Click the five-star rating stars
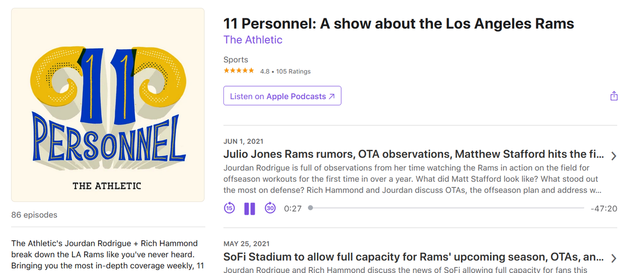 (x=239, y=71)
